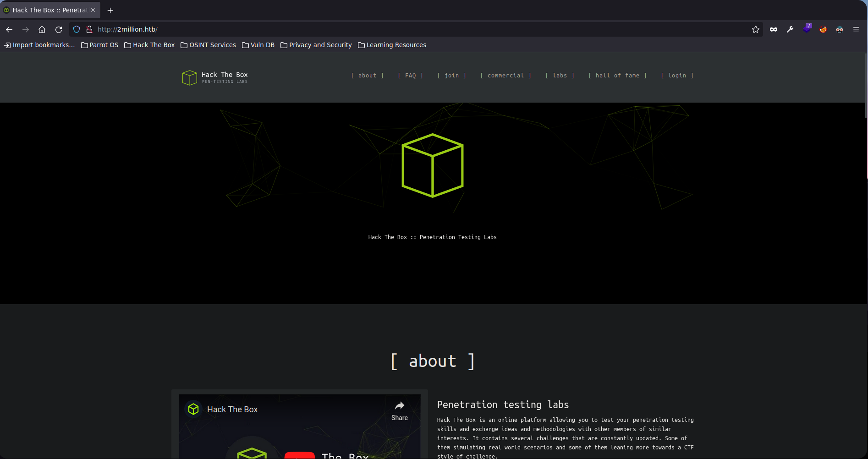Go to the [ join ] page
Image resolution: width=868 pixels, height=459 pixels.
pos(451,76)
